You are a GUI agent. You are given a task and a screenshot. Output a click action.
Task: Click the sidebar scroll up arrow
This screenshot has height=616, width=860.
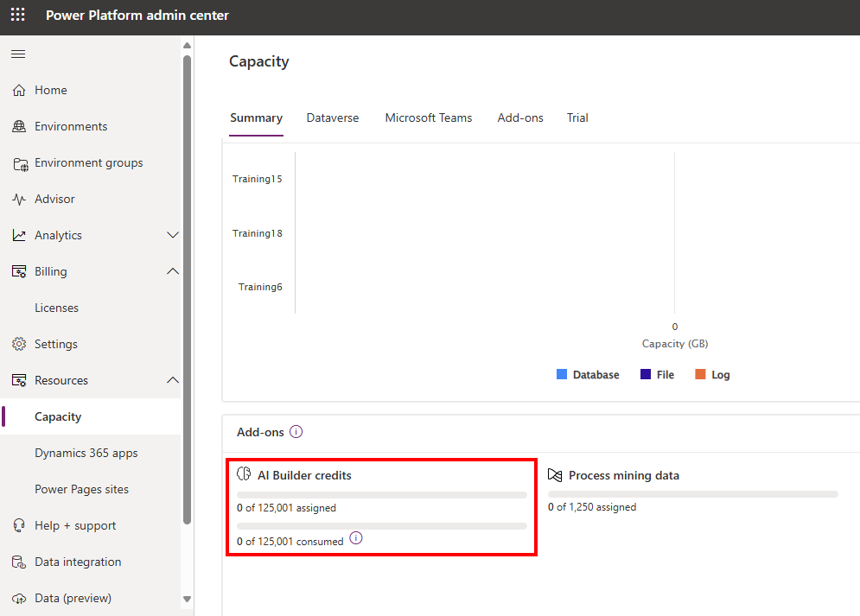coord(187,46)
